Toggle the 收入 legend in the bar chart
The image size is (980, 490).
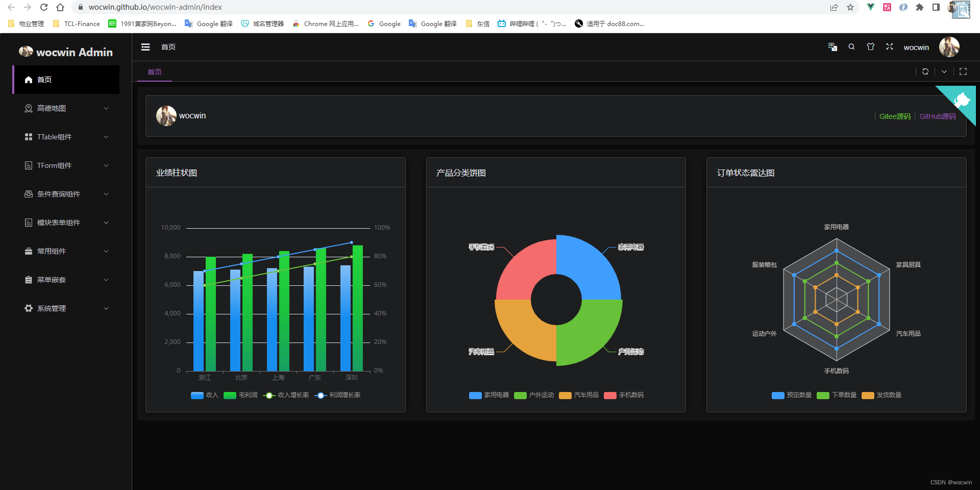pos(205,395)
